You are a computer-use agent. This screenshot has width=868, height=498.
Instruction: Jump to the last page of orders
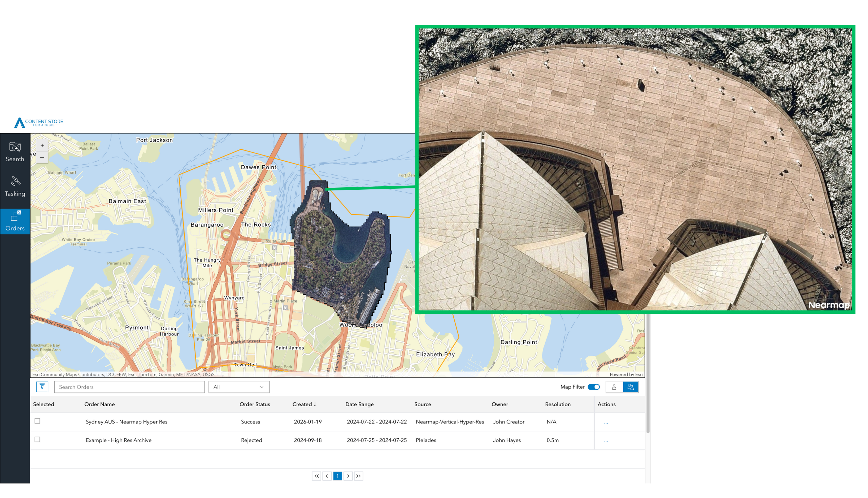(358, 476)
